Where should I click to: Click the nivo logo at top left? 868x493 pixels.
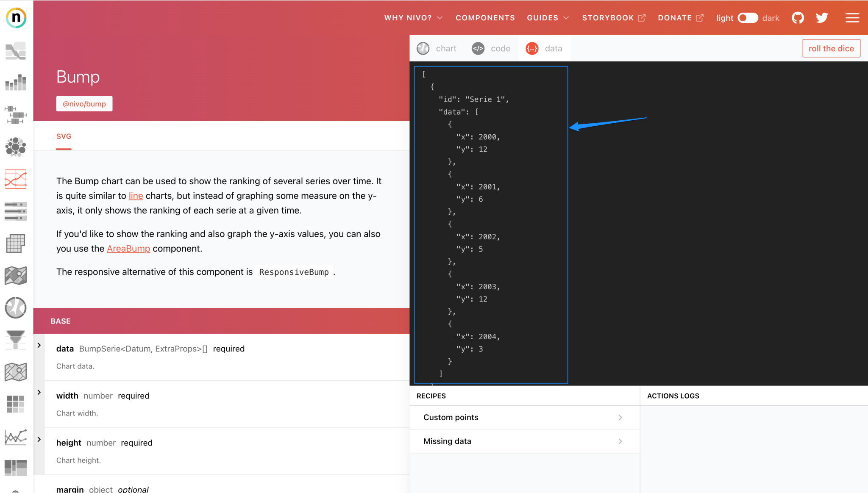coord(16,18)
